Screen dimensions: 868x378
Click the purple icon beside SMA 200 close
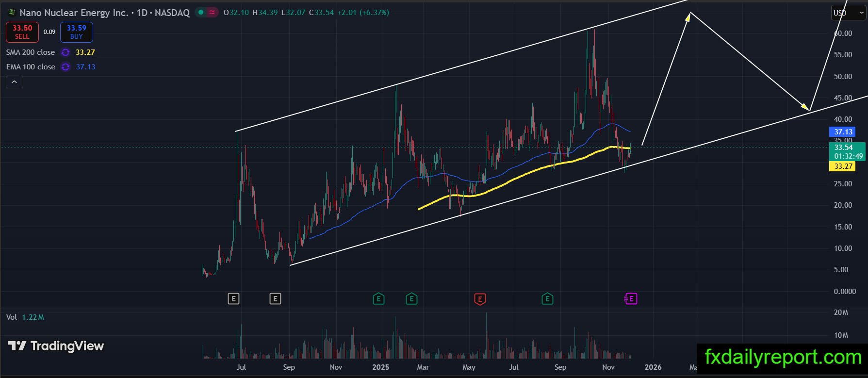(65, 52)
